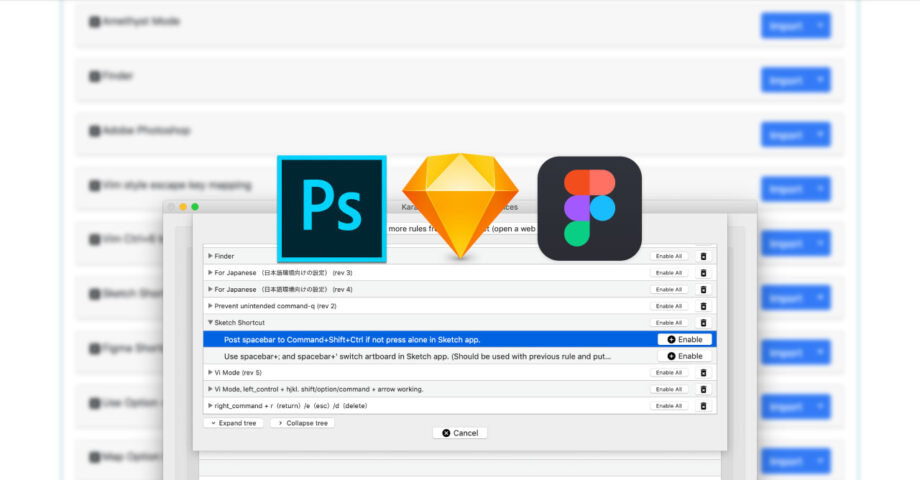Expand the Finder rule group

(x=210, y=256)
